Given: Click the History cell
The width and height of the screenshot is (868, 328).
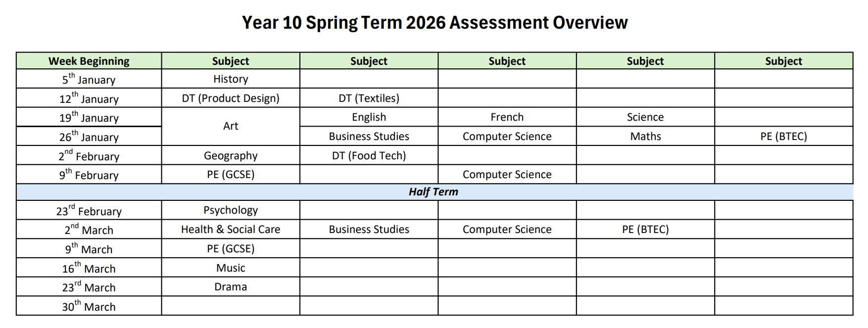Looking at the screenshot, I should (x=231, y=79).
